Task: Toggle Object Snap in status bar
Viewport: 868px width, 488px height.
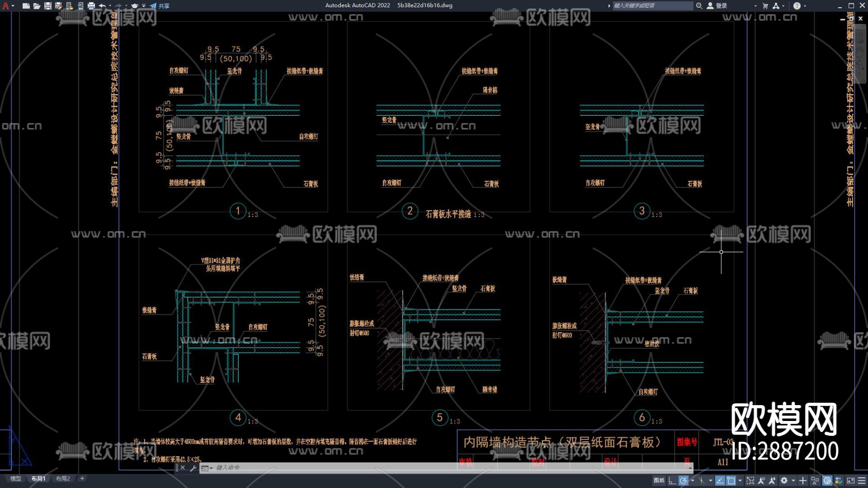Action: 731,480
